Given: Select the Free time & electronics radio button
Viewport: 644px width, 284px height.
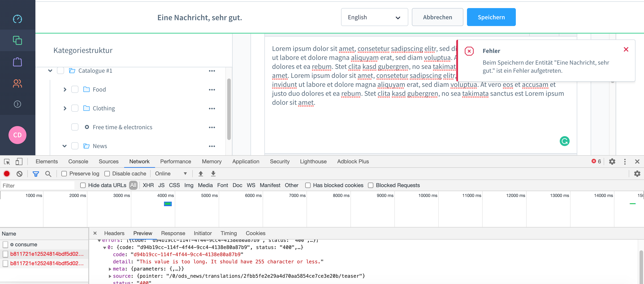Looking at the screenshot, I should pyautogui.click(x=87, y=127).
